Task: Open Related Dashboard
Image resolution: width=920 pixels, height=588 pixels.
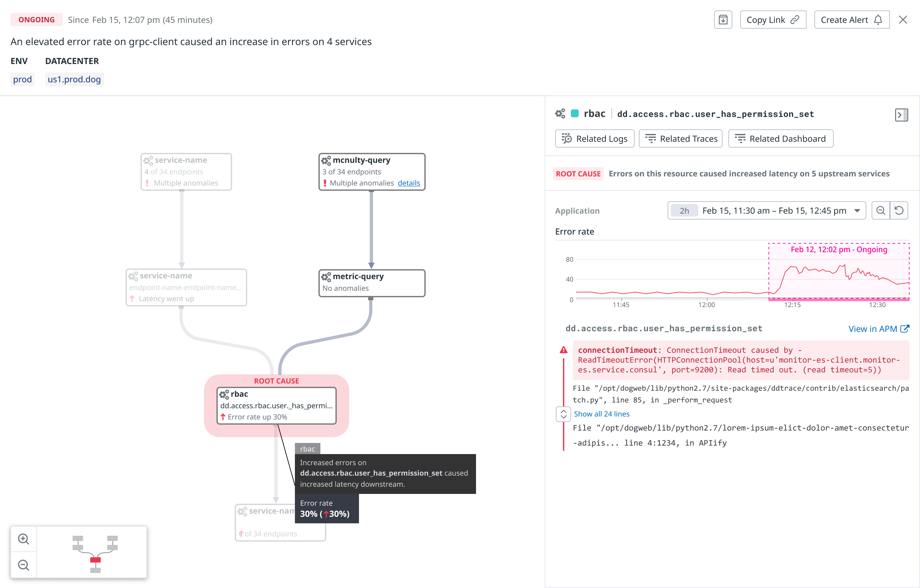Action: 780,139
